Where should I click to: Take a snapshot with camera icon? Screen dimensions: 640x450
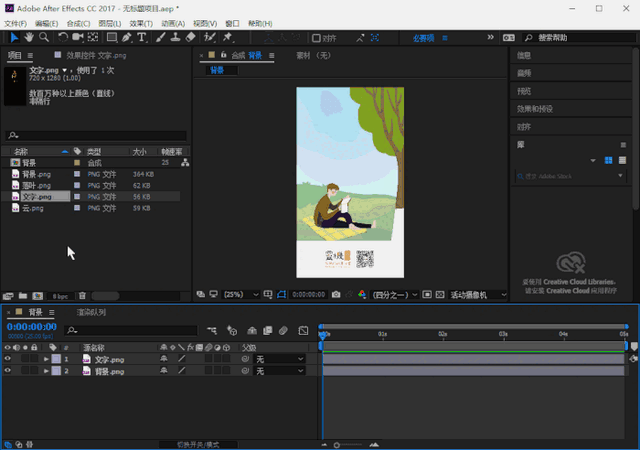pyautogui.click(x=336, y=294)
